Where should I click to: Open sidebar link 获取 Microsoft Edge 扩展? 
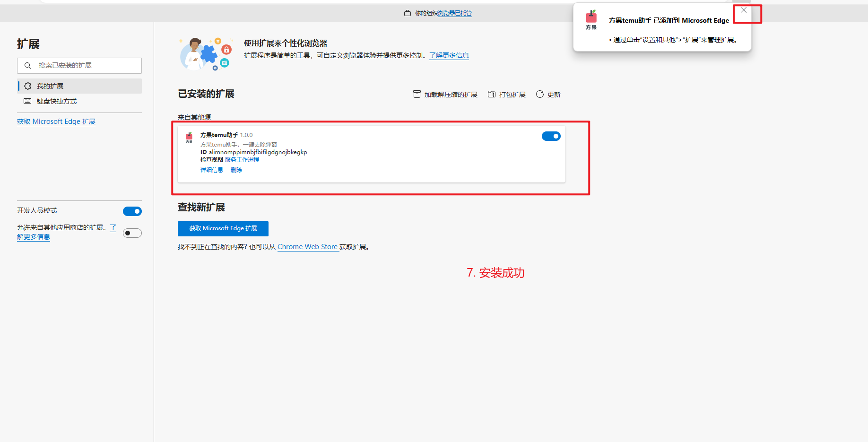pyautogui.click(x=56, y=121)
